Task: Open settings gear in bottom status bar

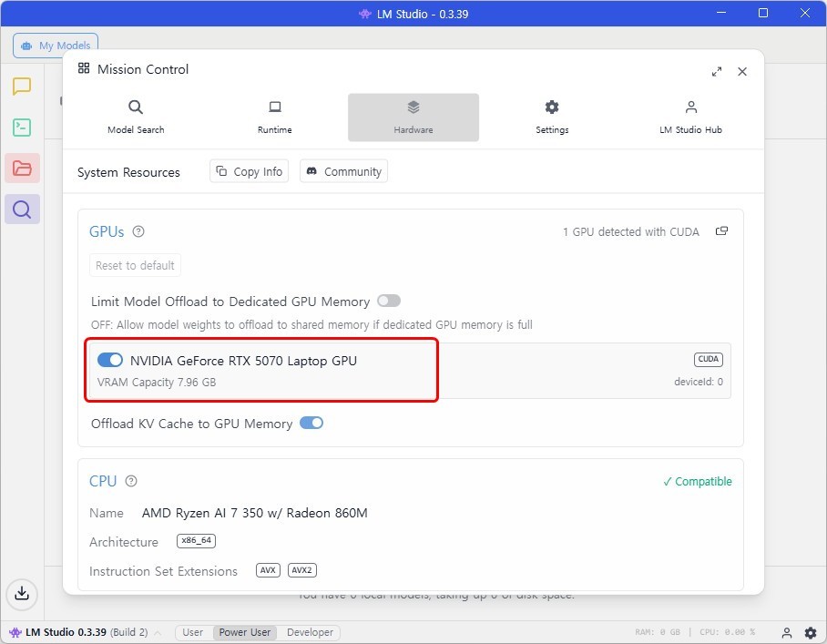Action: click(x=810, y=632)
